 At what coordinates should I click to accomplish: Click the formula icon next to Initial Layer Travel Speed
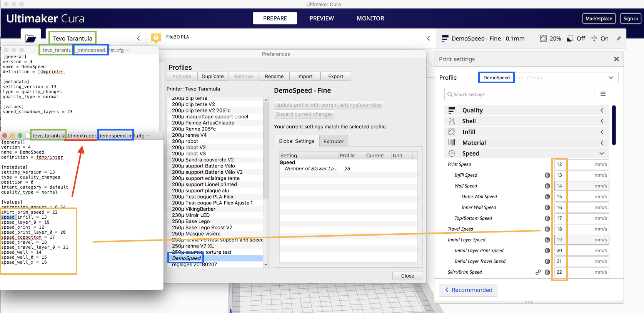click(547, 261)
